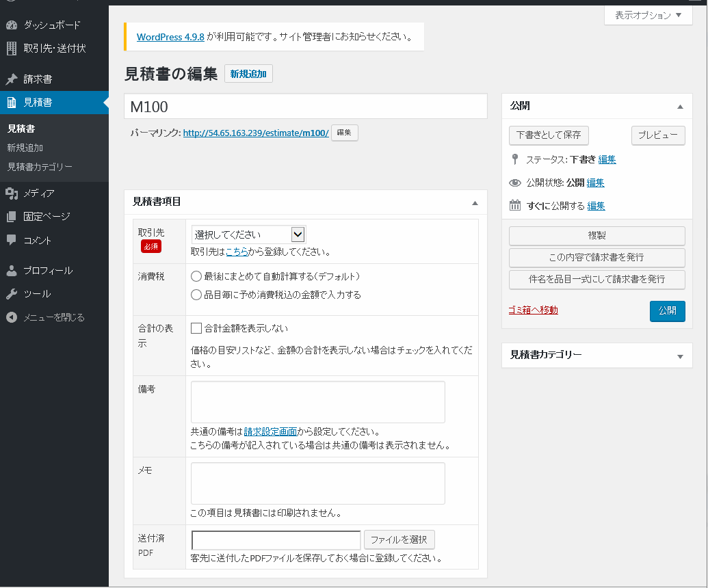Click the pushpin icon beside 請求書
The width and height of the screenshot is (708, 588).
pyautogui.click(x=12, y=79)
